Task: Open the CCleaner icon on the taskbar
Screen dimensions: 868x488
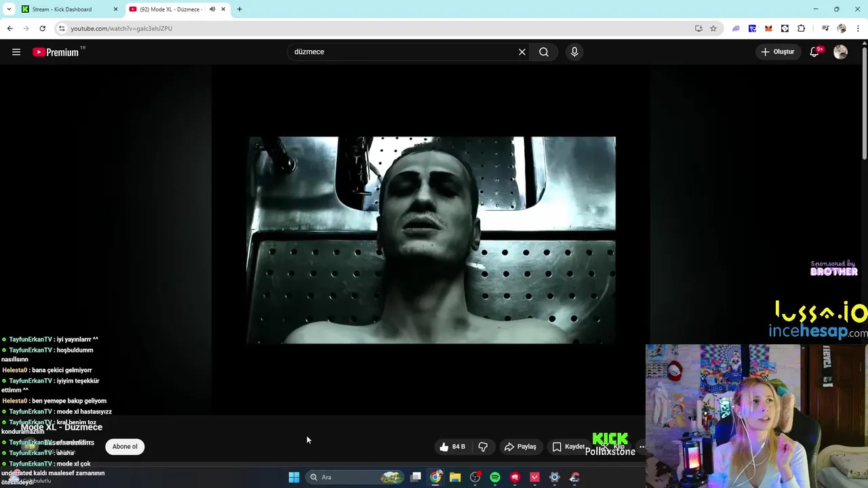Action: (x=574, y=477)
